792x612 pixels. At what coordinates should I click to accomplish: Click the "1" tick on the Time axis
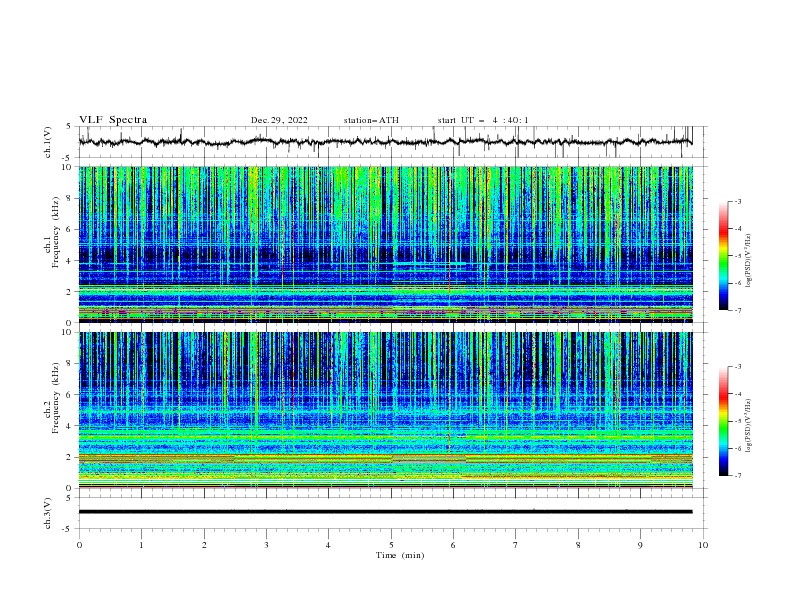141,545
